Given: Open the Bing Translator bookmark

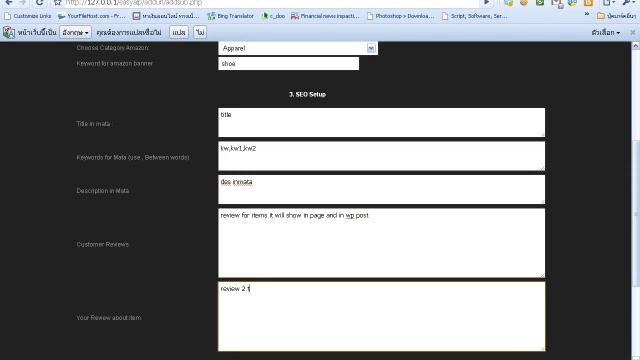Looking at the screenshot, I should coord(231,16).
